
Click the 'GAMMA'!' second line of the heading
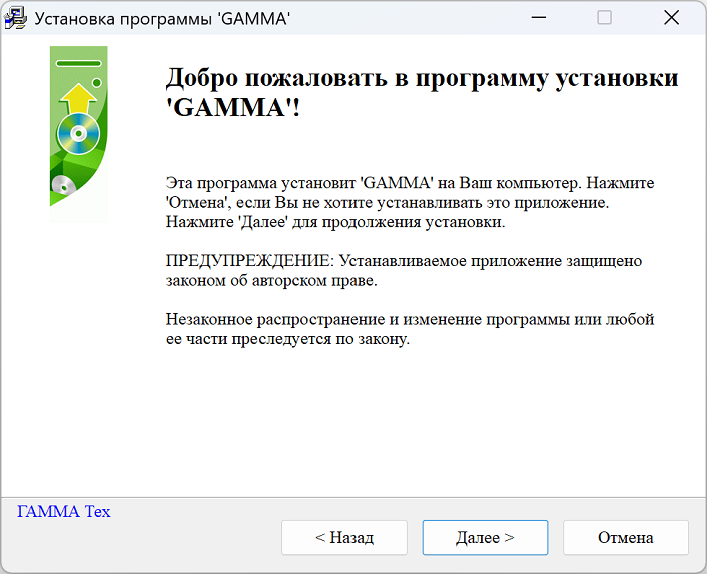[x=233, y=107]
